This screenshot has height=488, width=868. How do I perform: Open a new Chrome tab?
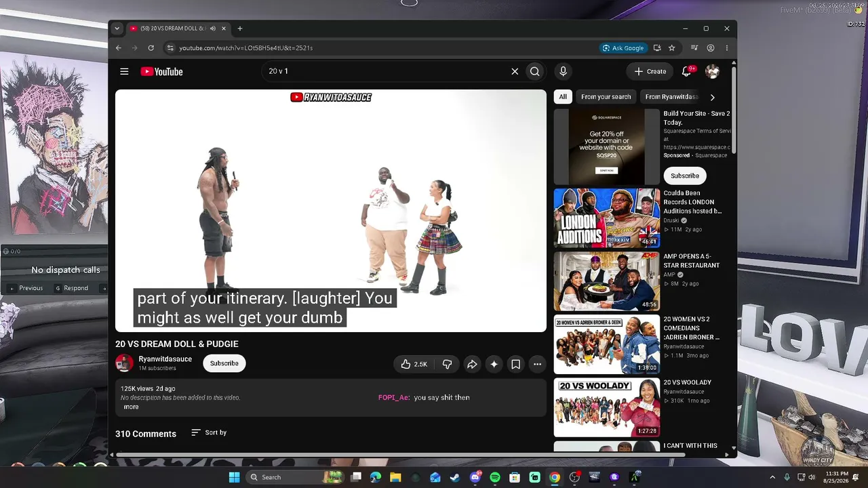(x=239, y=28)
